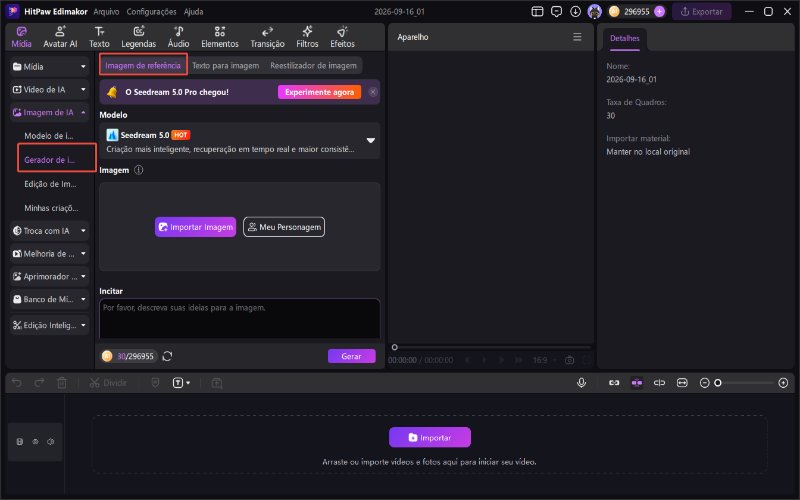Take a snapshot with the camera icon

(569, 360)
